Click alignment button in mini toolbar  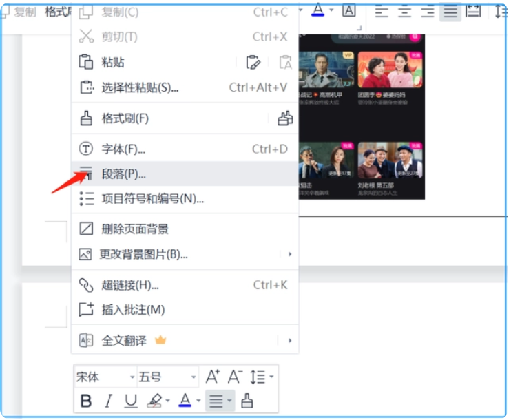216,401
